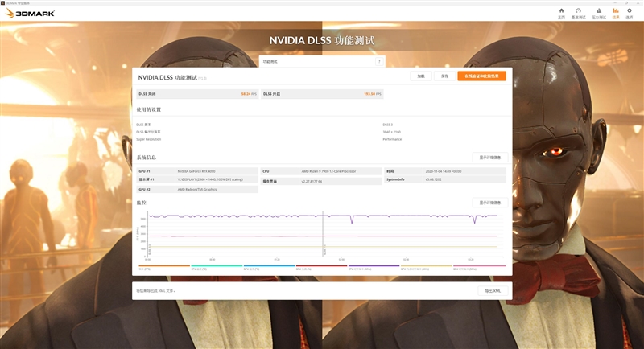Show details button in 监控 section
644x349 pixels.
pos(490,203)
